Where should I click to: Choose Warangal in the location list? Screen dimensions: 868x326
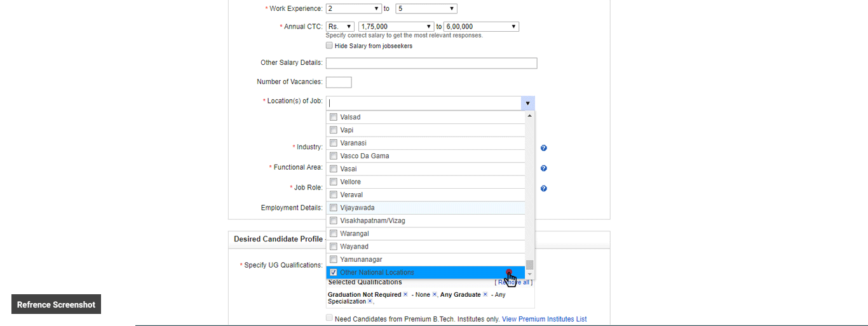point(334,234)
